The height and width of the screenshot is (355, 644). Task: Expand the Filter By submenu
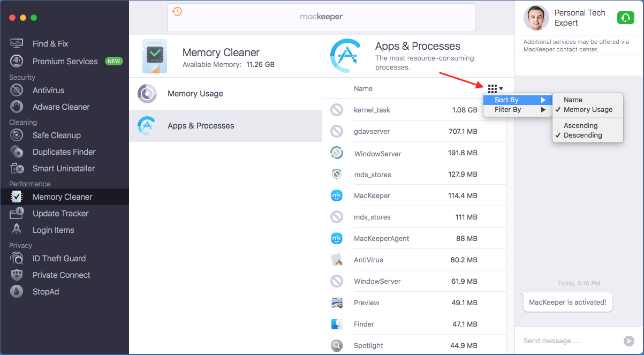coord(518,110)
